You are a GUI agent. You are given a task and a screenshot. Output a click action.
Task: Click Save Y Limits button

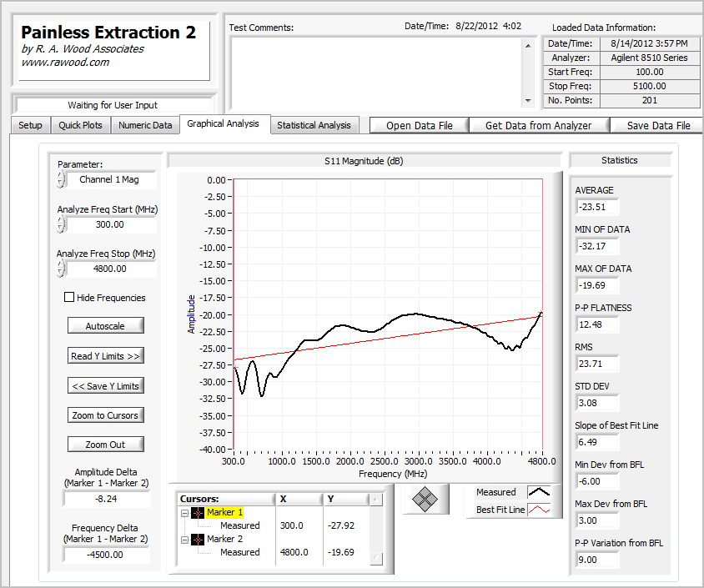pyautogui.click(x=105, y=386)
